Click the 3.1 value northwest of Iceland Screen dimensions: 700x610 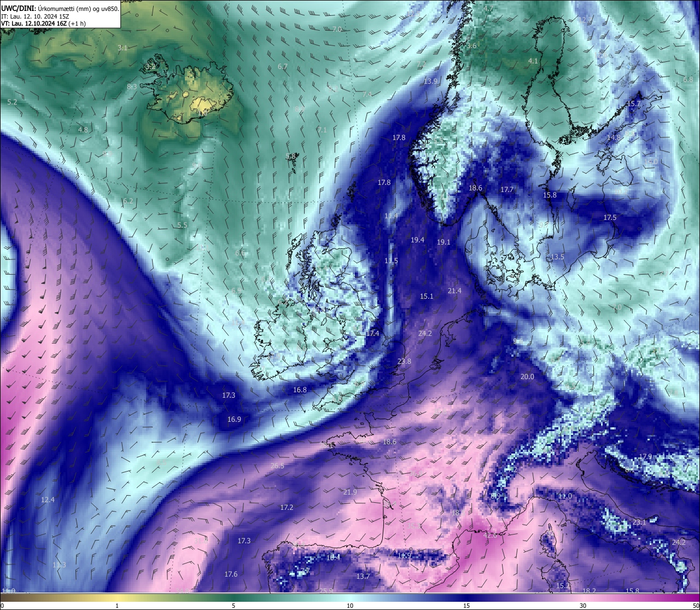(122, 48)
